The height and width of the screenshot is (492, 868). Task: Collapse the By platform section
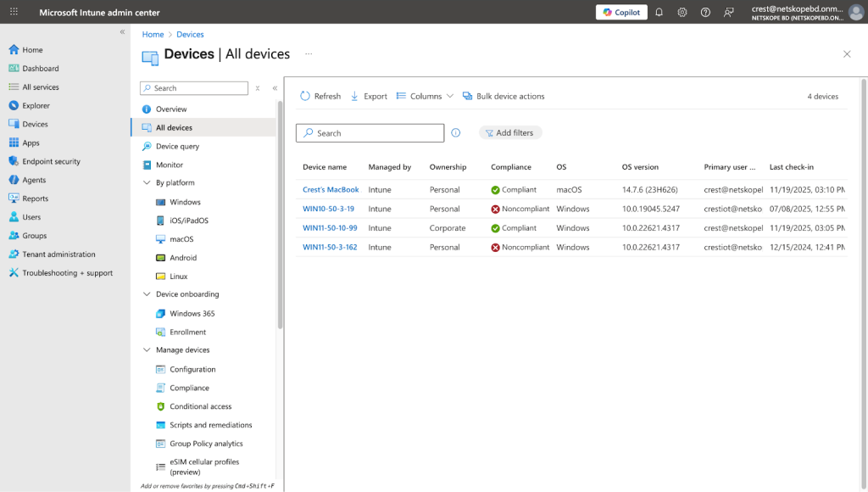coord(147,182)
